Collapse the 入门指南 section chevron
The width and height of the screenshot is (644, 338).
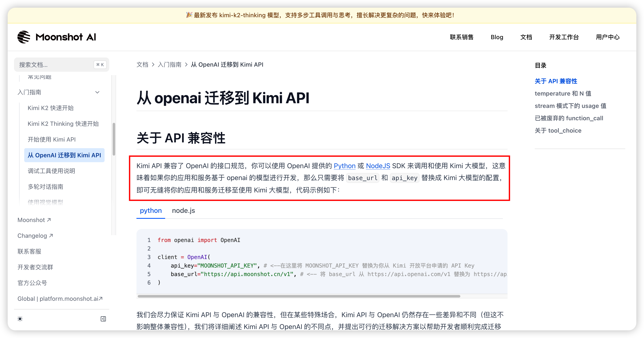pos(98,92)
